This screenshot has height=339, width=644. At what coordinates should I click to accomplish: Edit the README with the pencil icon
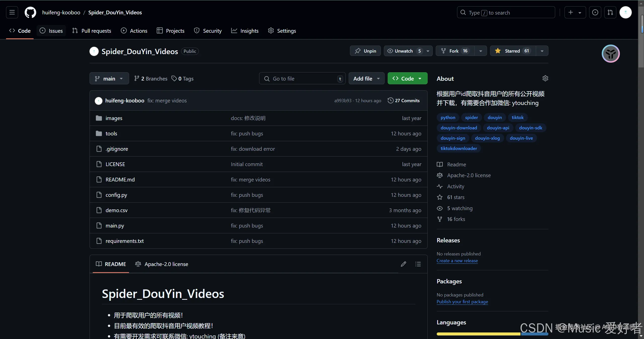pos(403,264)
